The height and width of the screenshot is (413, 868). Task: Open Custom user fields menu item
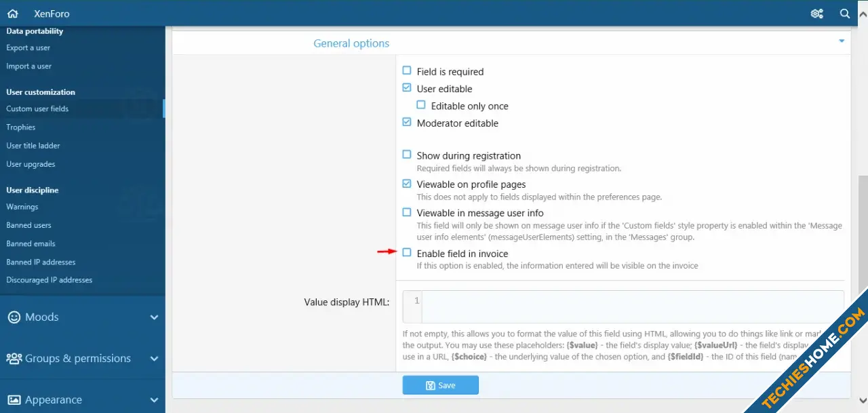coord(37,109)
